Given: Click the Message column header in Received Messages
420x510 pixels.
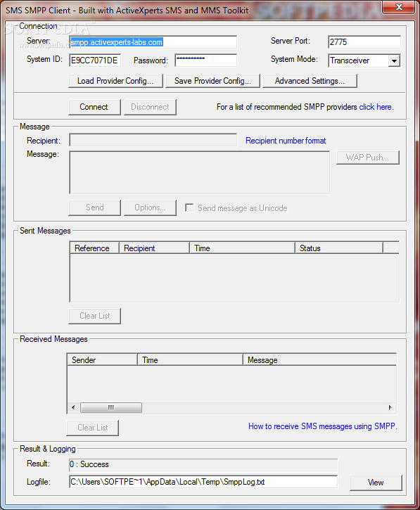Looking at the screenshot, I should click(319, 360).
